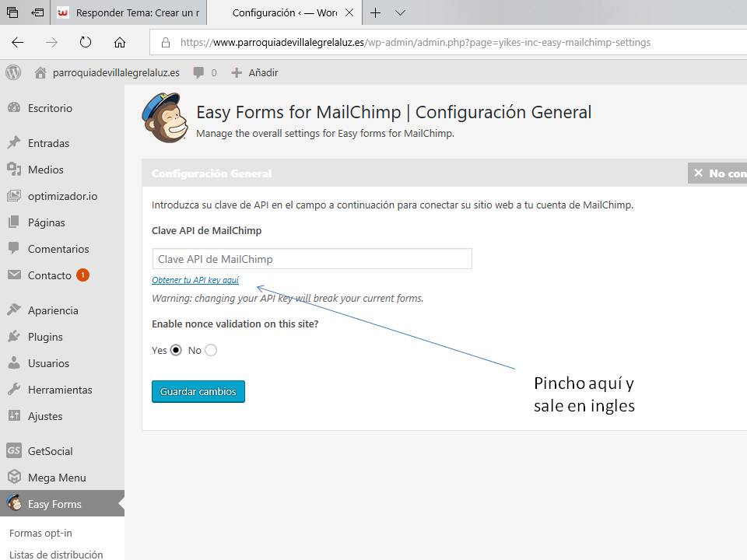Open Listas de distribución submenu
The width and height of the screenshot is (747, 560).
coord(56,555)
